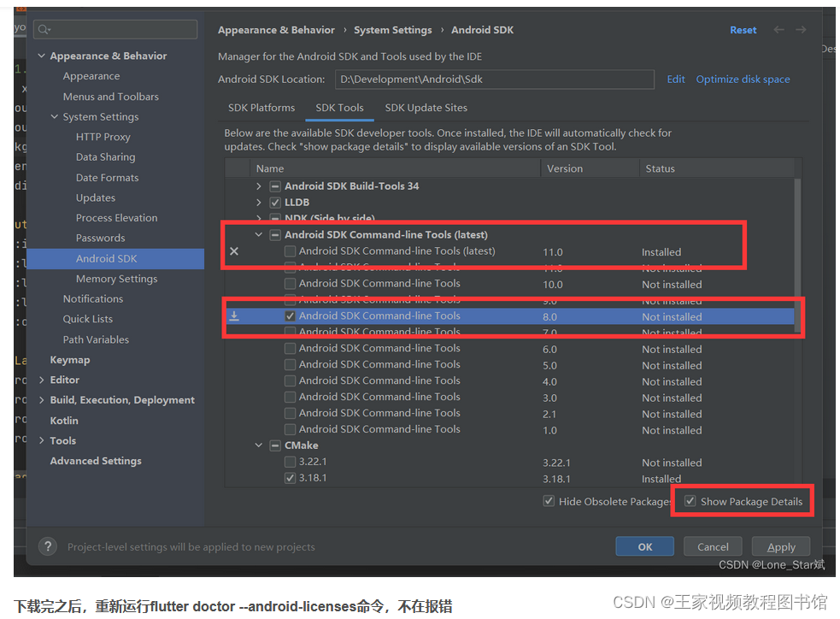Check CMake version 3.22.1
Viewport: 840px width, 619px height.
[291, 462]
